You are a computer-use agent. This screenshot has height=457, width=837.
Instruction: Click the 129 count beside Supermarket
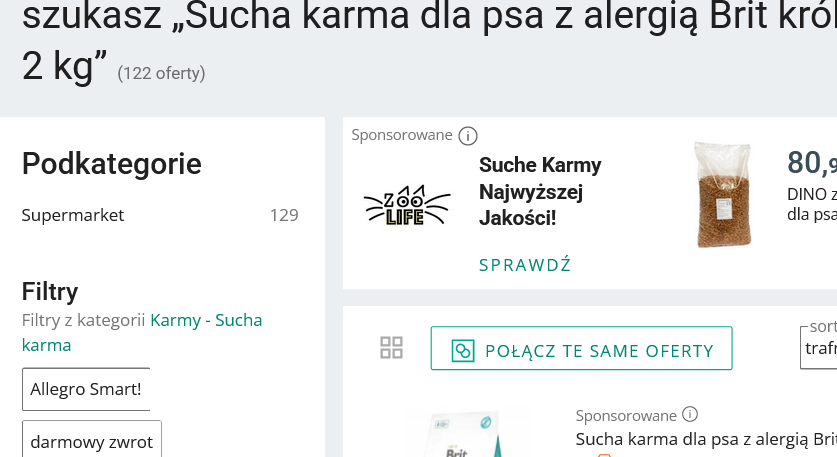[284, 215]
